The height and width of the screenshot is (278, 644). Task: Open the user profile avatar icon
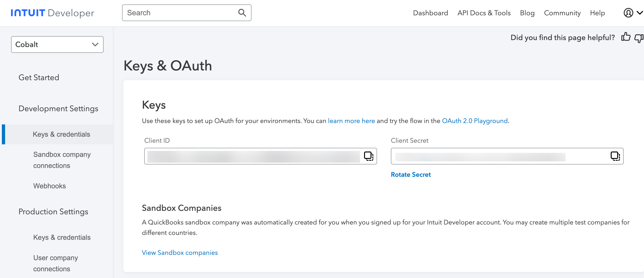628,13
